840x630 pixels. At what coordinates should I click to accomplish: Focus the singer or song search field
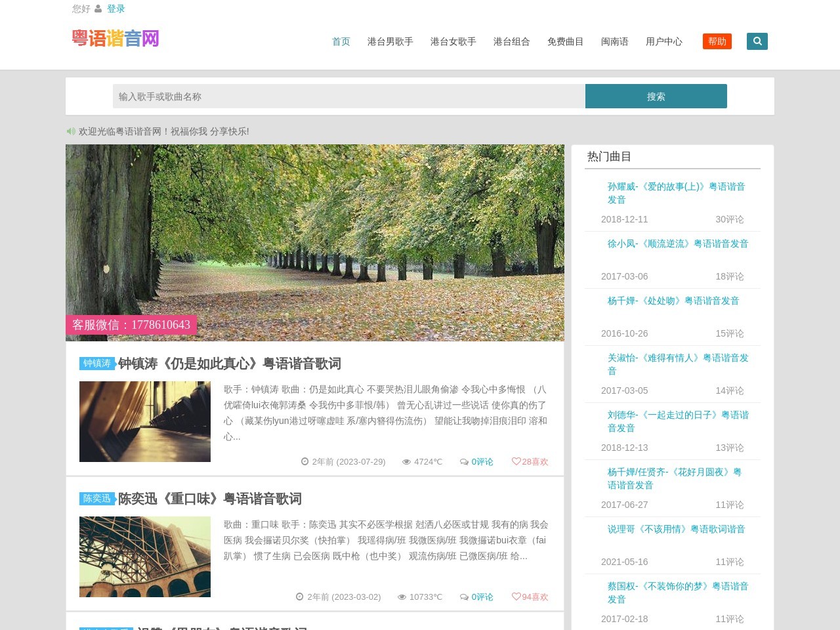coord(348,96)
